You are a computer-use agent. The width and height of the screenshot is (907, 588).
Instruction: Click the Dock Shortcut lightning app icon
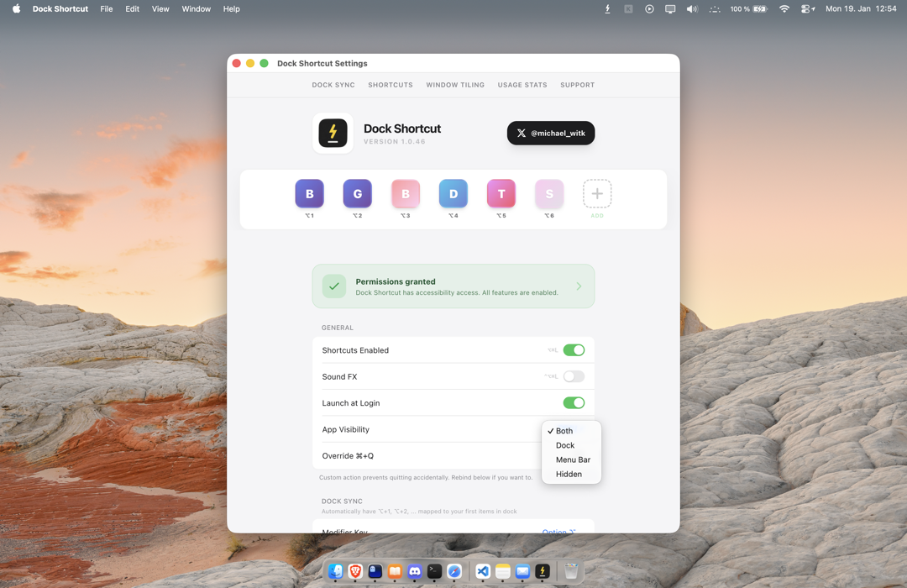(x=333, y=133)
